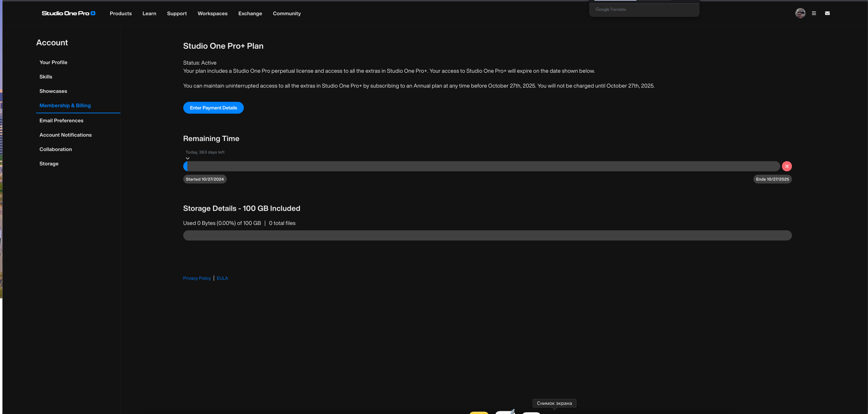Viewport: 868px width, 414px height.
Task: Open the Learn menu
Action: click(149, 14)
